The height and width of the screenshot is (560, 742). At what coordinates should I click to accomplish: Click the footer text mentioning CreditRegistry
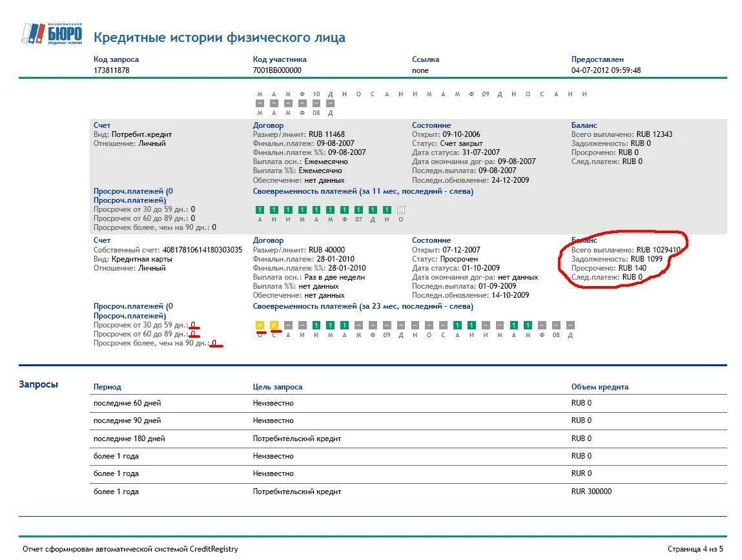pyautogui.click(x=130, y=549)
